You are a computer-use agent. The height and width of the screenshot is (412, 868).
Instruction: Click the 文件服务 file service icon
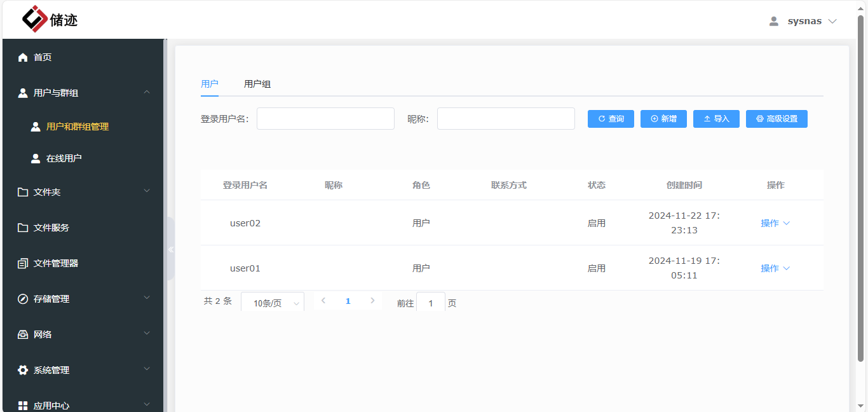point(22,228)
